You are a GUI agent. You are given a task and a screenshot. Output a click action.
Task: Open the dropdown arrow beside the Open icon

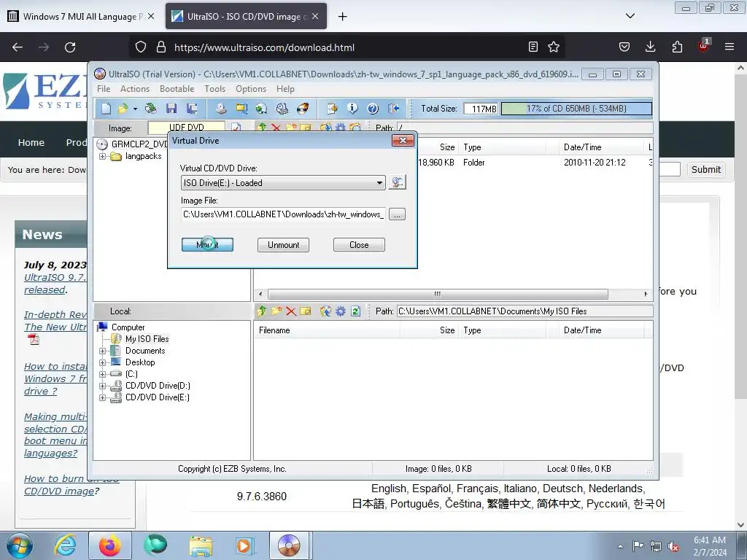click(x=135, y=109)
